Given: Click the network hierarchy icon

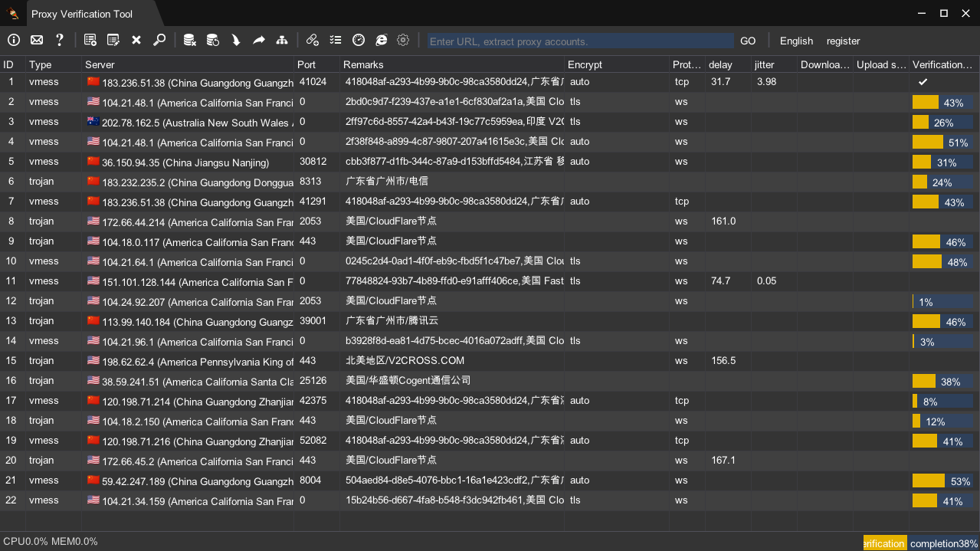Looking at the screenshot, I should 282,40.
